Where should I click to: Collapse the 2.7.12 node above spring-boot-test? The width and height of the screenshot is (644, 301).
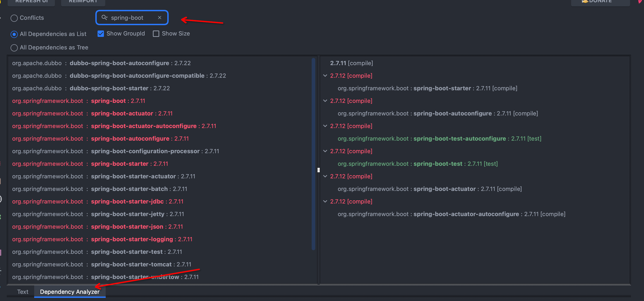pos(325,151)
